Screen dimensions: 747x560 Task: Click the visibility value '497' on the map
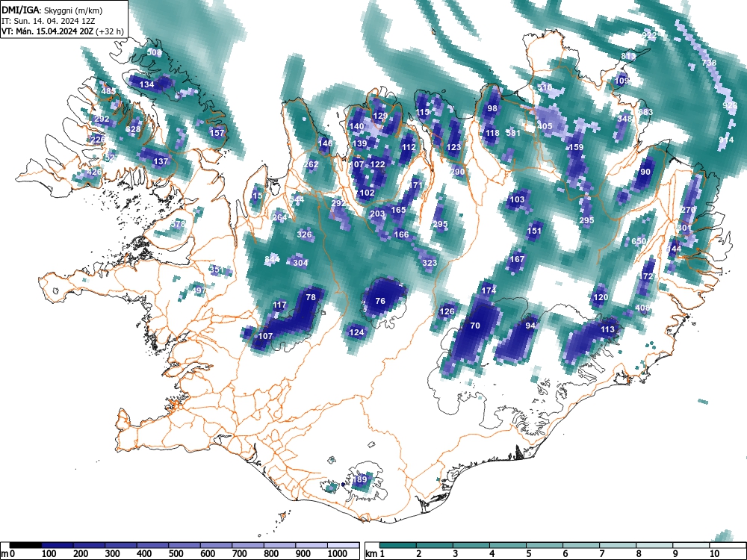[199, 290]
